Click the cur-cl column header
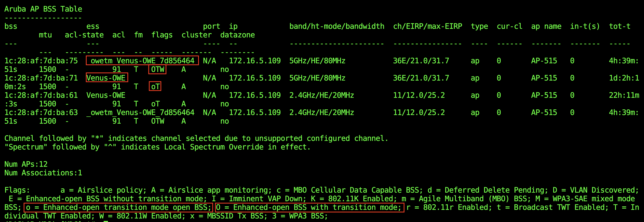Viewport: 644px width, 222px height. point(509,26)
